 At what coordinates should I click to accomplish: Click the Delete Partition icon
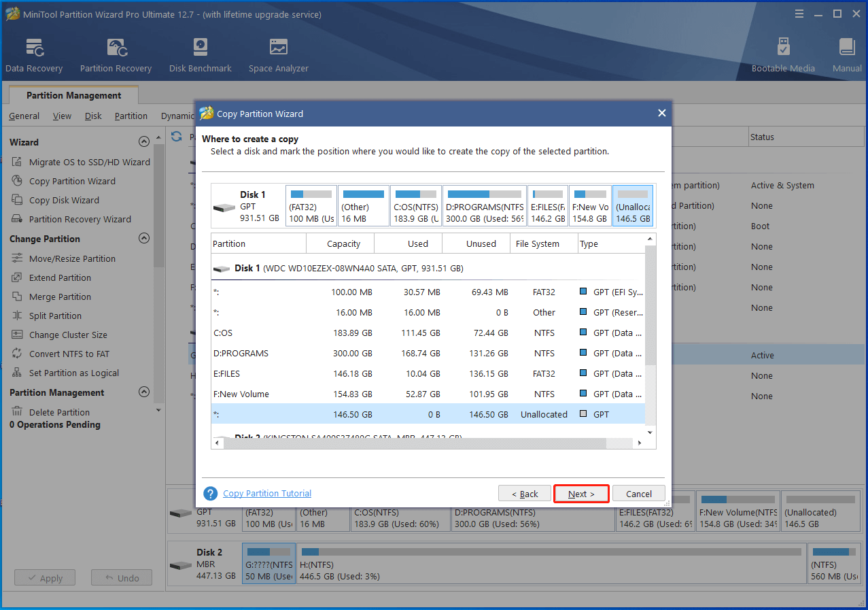pyautogui.click(x=17, y=412)
